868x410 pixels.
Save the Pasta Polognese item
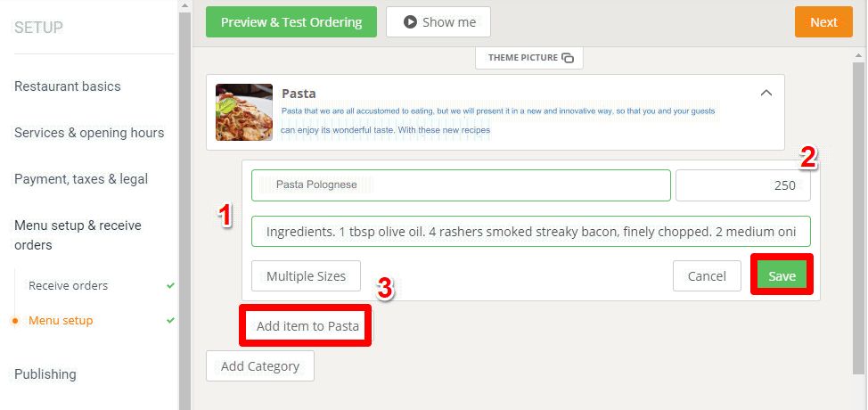[782, 275]
